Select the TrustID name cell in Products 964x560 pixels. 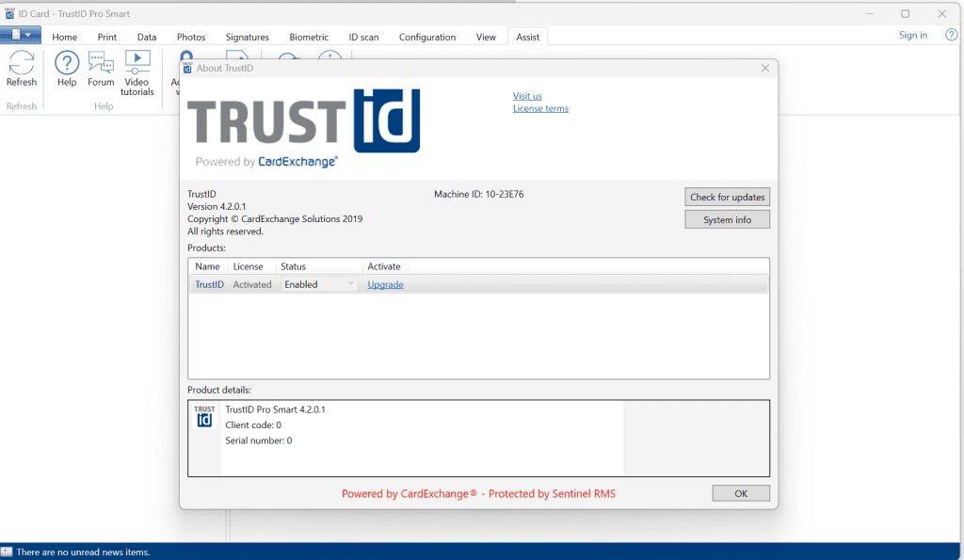[210, 284]
